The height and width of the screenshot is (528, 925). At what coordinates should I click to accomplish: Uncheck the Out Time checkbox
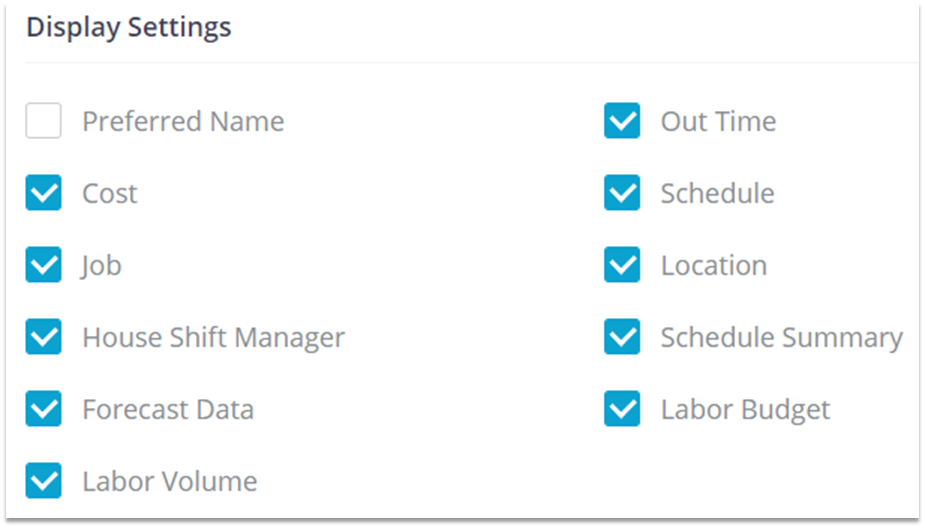point(622,122)
